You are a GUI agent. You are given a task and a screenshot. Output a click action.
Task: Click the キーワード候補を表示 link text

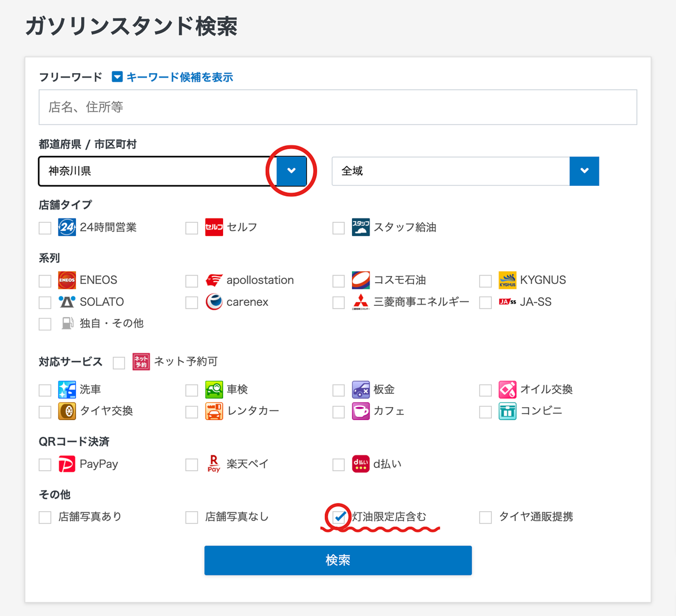[x=180, y=77]
